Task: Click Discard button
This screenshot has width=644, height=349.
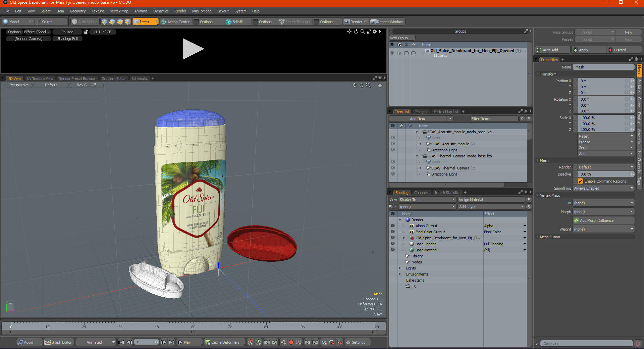Action: click(x=624, y=50)
